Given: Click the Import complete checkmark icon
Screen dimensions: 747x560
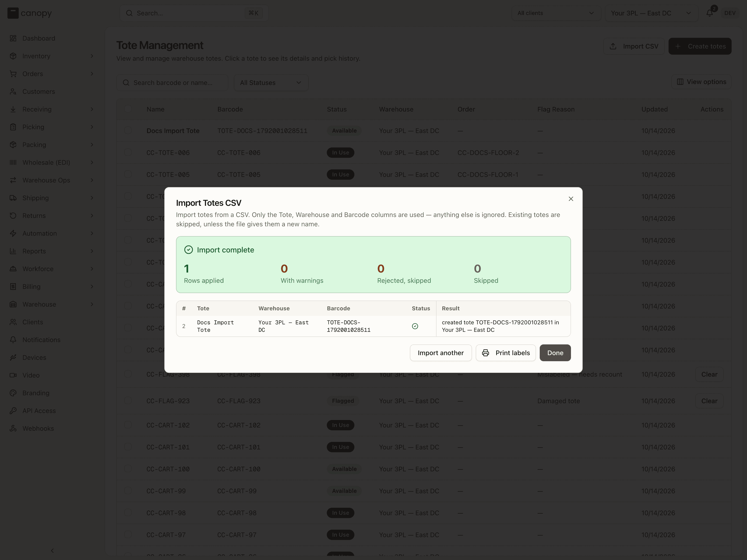Looking at the screenshot, I should coord(188,250).
